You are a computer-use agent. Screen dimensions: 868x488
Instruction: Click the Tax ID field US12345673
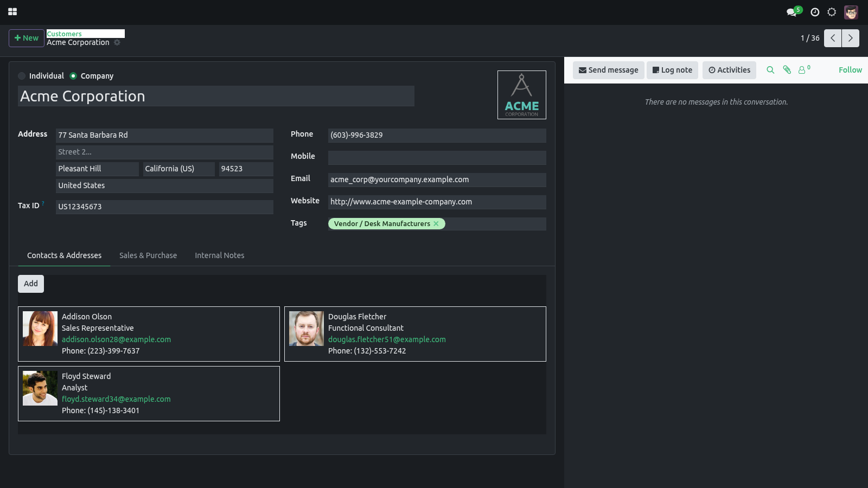[164, 207]
